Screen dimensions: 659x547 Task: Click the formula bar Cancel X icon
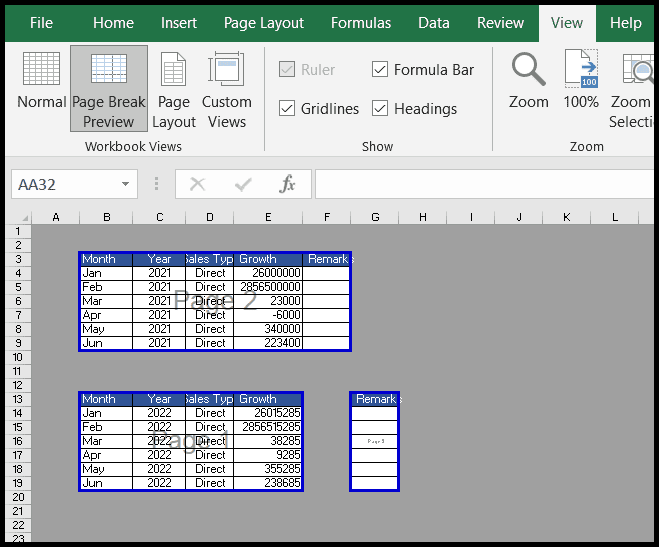[197, 184]
